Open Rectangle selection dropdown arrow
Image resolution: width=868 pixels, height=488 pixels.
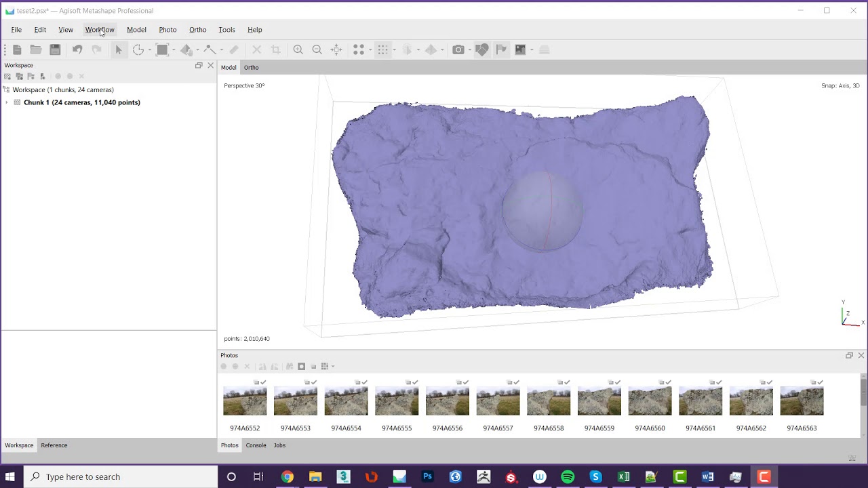(174, 49)
